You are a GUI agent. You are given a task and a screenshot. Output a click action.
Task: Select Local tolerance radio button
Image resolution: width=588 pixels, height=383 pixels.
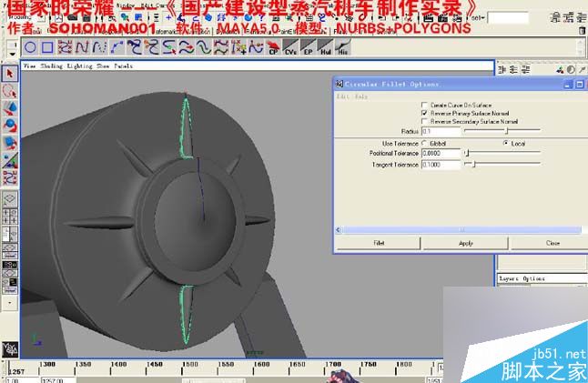click(506, 143)
